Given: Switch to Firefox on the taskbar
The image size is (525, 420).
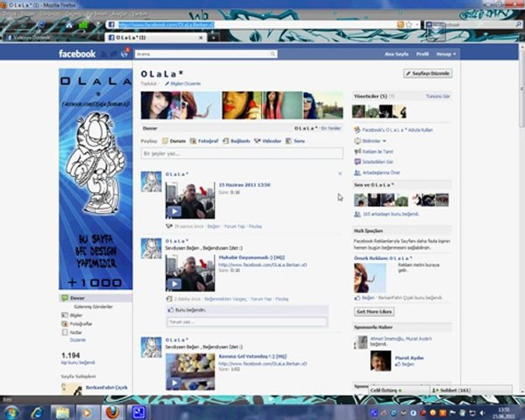Looking at the screenshot, I should coord(113,412).
